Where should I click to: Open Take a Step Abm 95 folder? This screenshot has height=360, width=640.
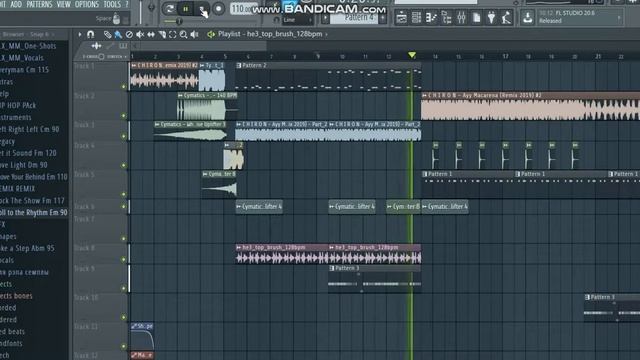[27, 248]
